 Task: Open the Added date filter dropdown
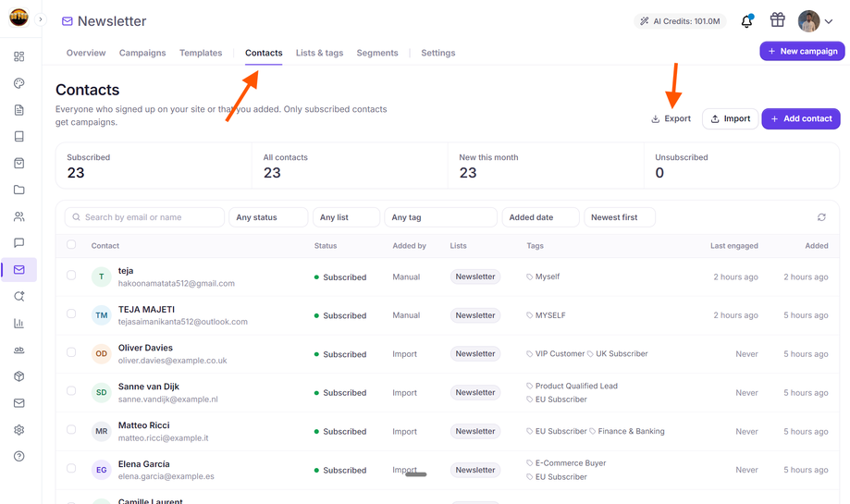(x=540, y=217)
